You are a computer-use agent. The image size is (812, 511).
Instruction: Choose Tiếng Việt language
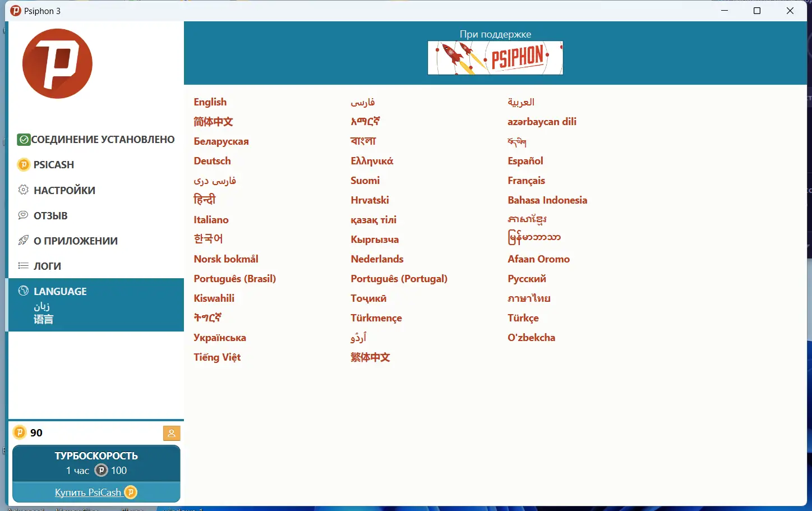[x=217, y=357]
